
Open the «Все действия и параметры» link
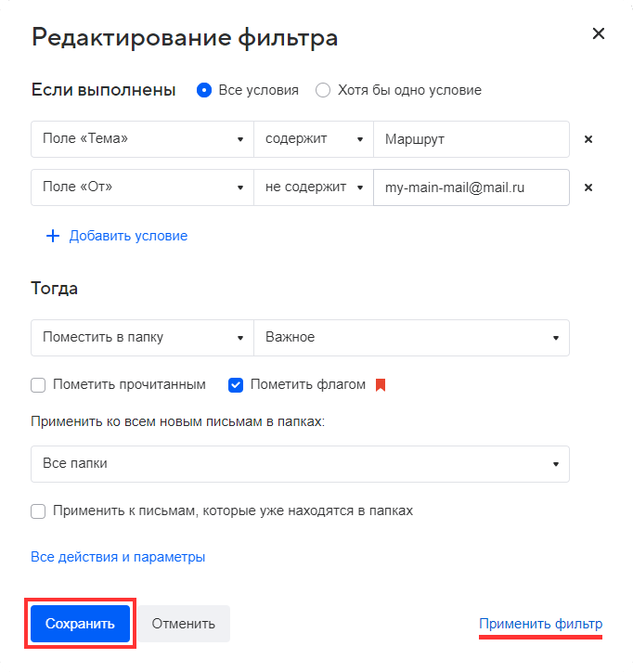[x=118, y=557]
